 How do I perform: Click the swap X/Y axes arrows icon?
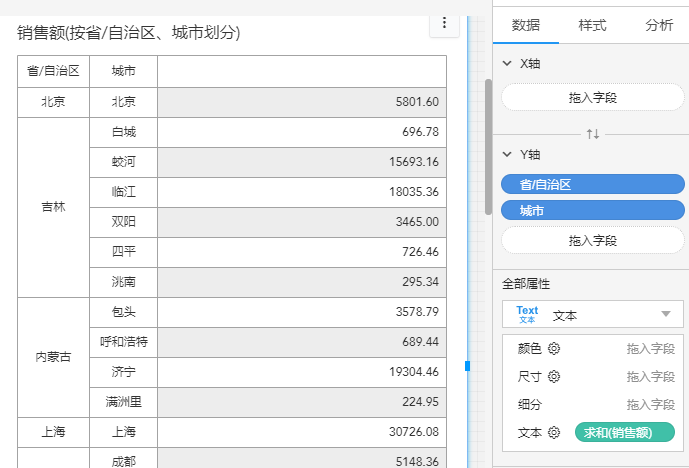592,133
